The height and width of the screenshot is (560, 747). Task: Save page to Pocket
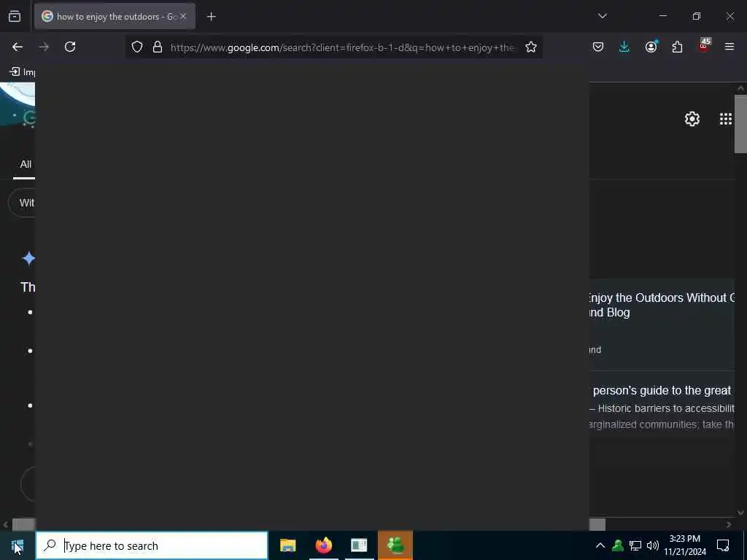coord(598,47)
